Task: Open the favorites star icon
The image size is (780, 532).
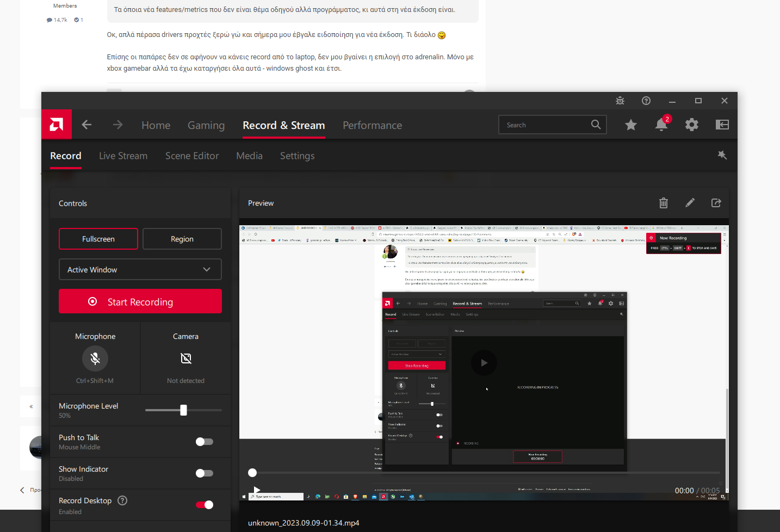Action: 631,125
